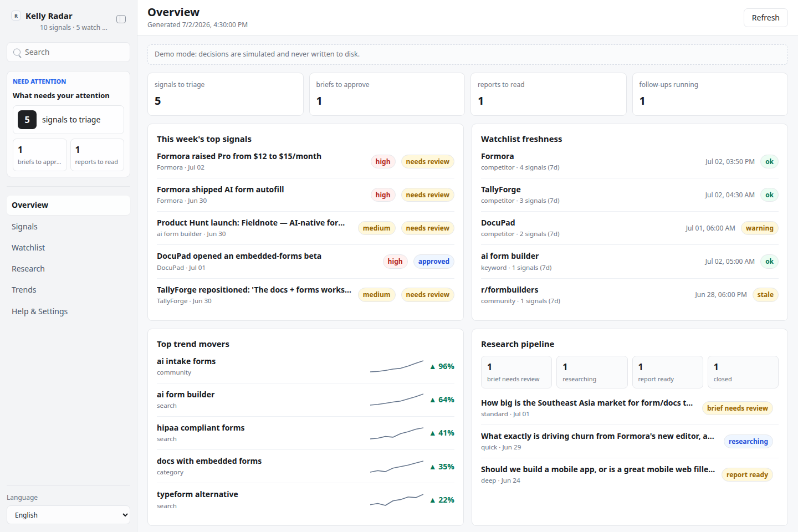
Task: Open the 5 signals to triage card
Action: coord(68,120)
